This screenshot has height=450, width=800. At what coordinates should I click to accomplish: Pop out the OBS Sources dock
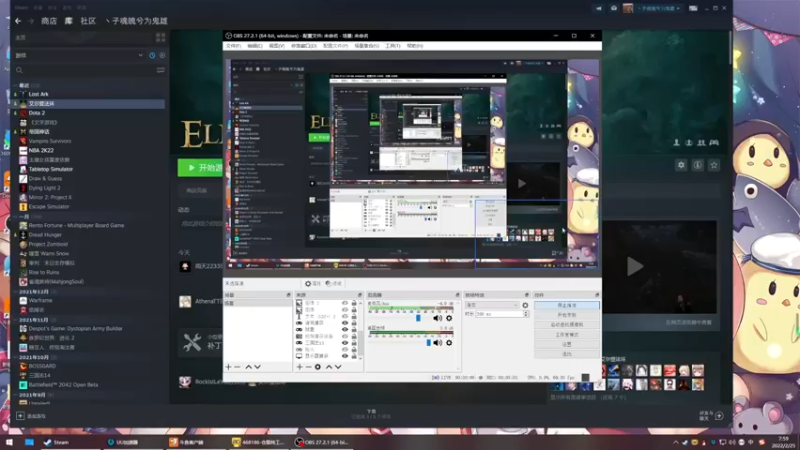tap(359, 295)
